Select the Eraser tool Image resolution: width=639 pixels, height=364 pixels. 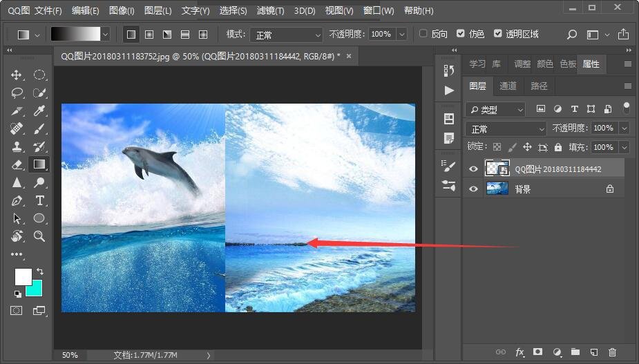pyautogui.click(x=17, y=164)
